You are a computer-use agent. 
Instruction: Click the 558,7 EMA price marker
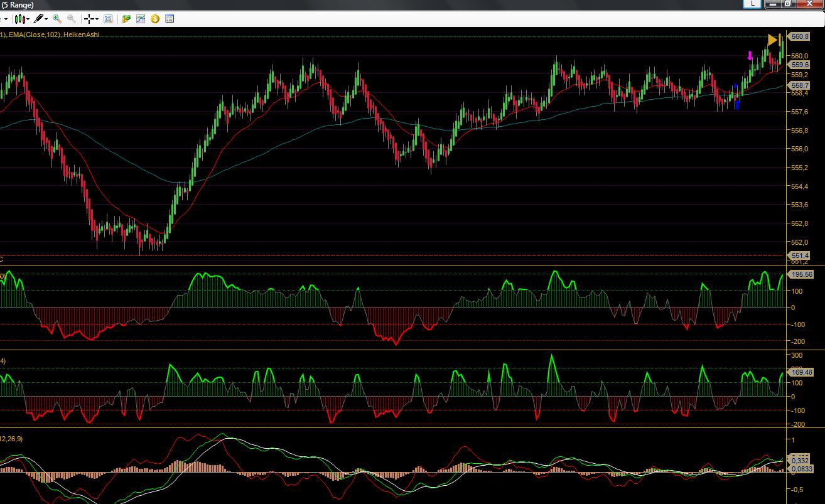pos(799,85)
